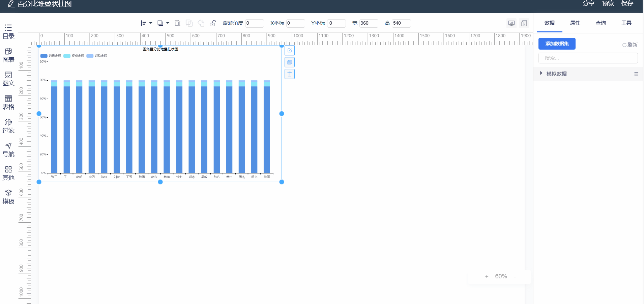Toggle the 销售金额 legend item
This screenshot has height=304, width=644.
point(51,56)
